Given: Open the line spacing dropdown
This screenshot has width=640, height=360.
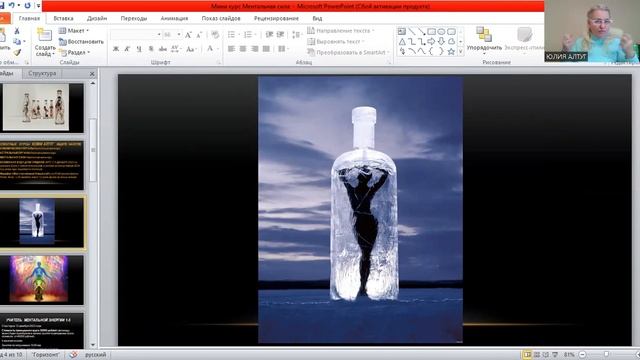Looking at the screenshot, I should (296, 35).
